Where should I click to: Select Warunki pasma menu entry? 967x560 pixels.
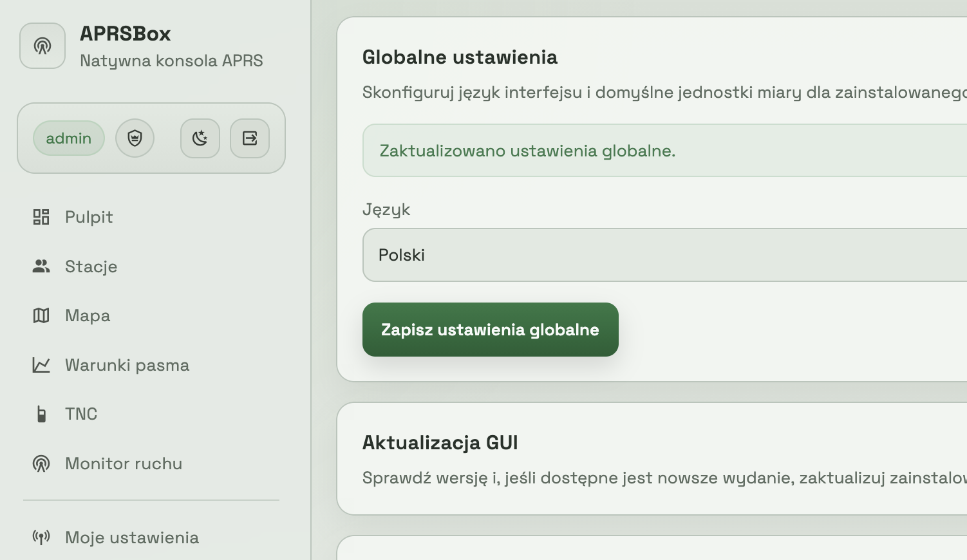(x=127, y=365)
